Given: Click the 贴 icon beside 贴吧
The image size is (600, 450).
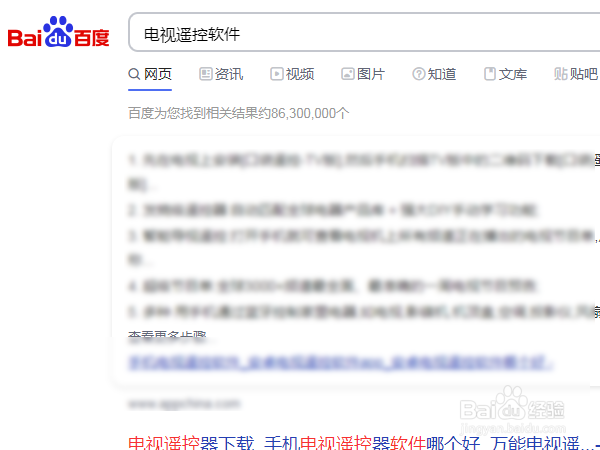Looking at the screenshot, I should [561, 74].
